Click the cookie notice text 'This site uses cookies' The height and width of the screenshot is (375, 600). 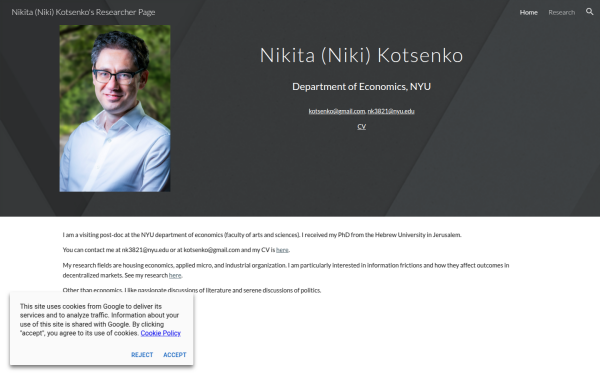pos(100,320)
